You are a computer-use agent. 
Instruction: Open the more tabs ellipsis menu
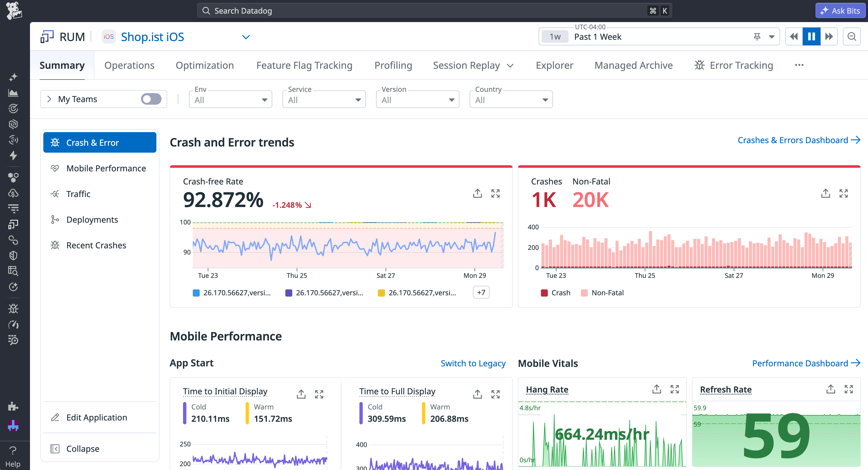coord(799,65)
